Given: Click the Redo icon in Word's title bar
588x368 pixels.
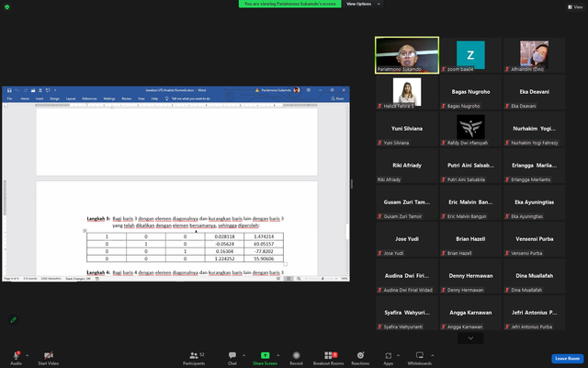Looking at the screenshot, I should [x=26, y=90].
